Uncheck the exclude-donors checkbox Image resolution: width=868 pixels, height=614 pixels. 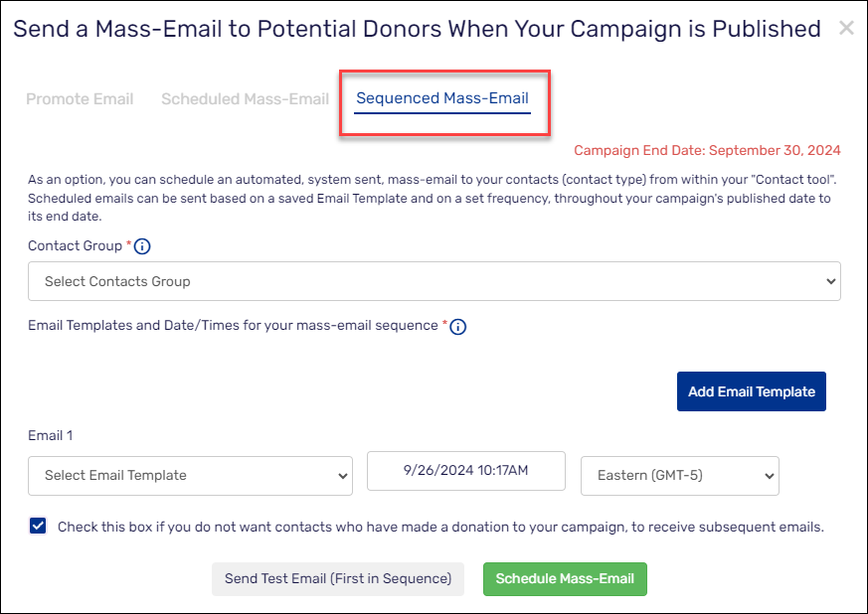38,526
